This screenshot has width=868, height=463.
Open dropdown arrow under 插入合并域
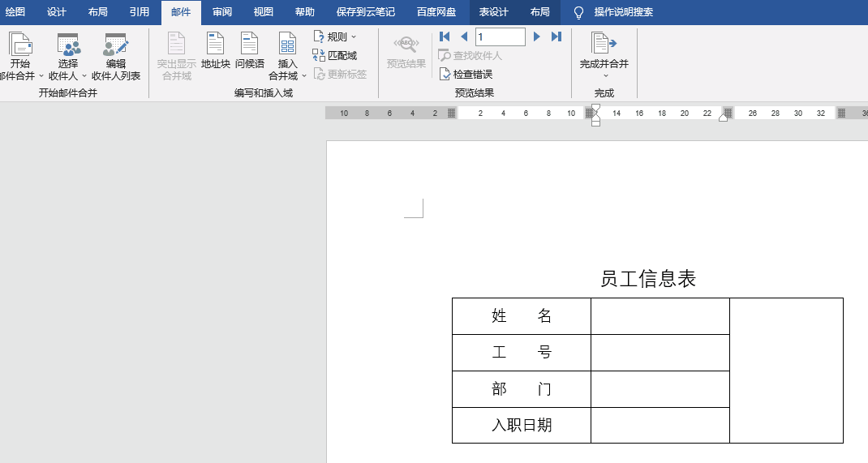303,75
